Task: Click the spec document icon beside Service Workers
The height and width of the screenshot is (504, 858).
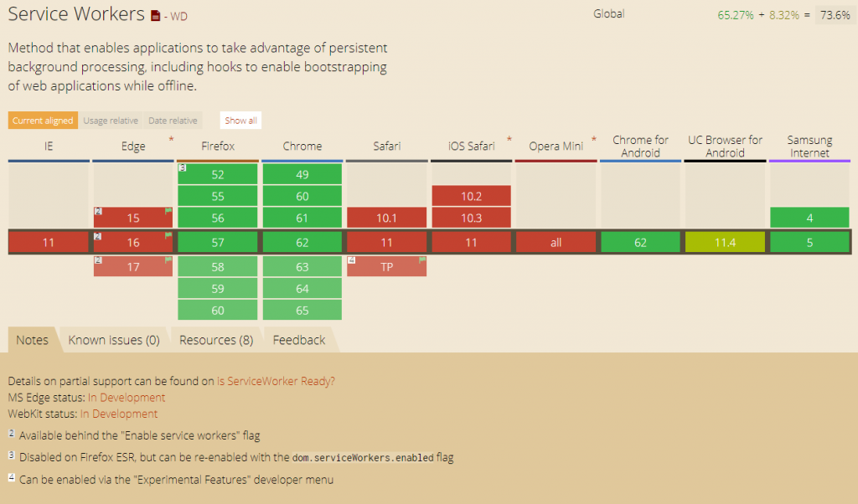Action: [x=155, y=16]
